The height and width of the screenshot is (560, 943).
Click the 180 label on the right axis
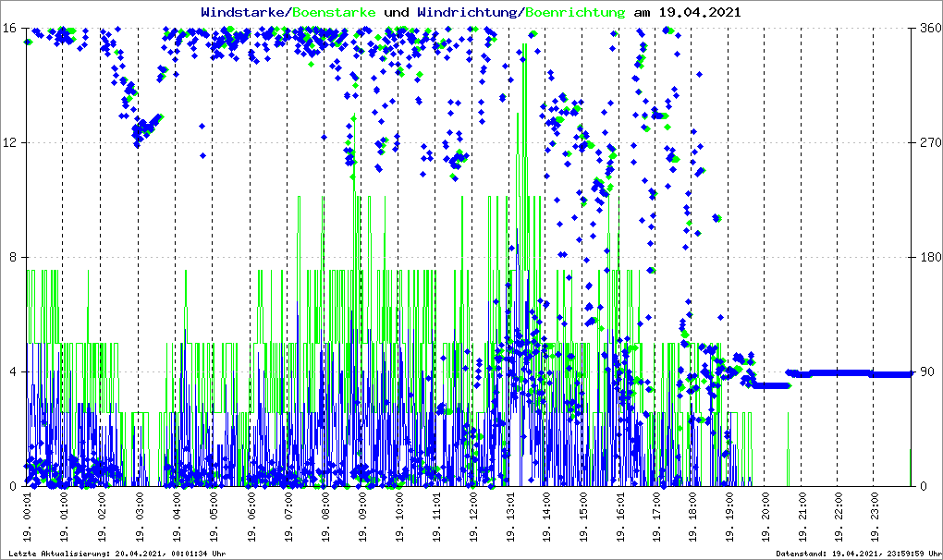pyautogui.click(x=929, y=257)
